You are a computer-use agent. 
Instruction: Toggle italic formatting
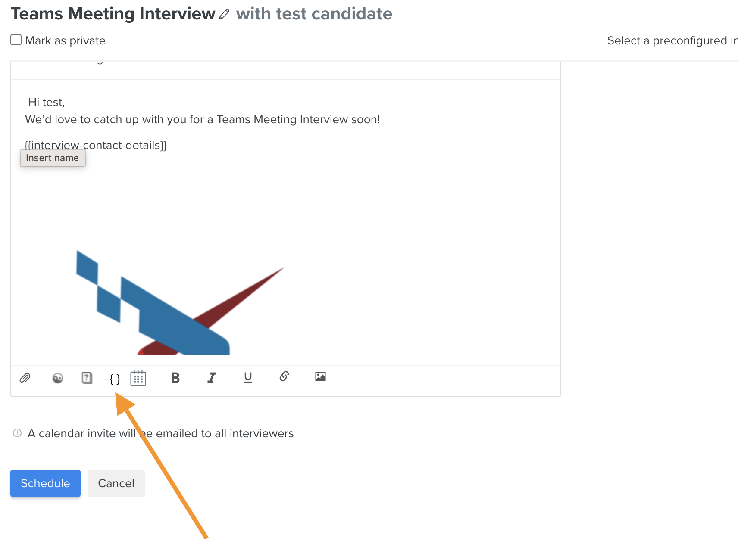pyautogui.click(x=212, y=378)
